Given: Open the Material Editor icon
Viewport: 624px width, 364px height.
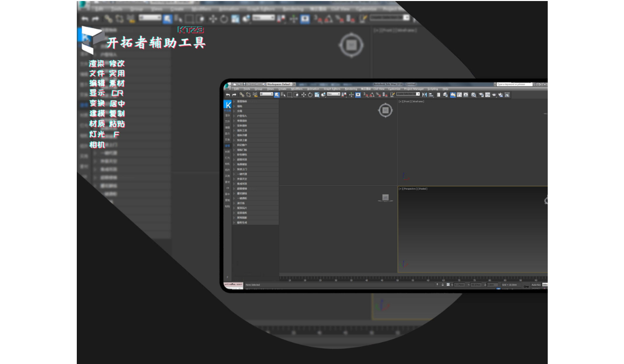Looking at the screenshot, I should (473, 95).
